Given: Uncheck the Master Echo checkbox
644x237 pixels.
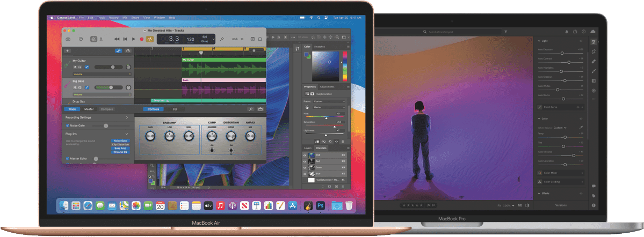Looking at the screenshot, I should pos(67,159).
